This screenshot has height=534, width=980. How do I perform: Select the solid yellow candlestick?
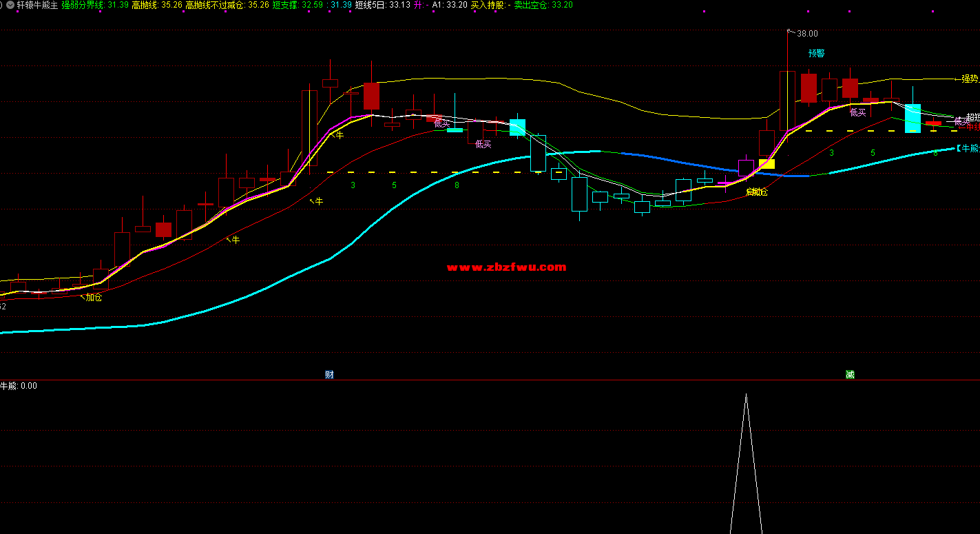point(767,164)
